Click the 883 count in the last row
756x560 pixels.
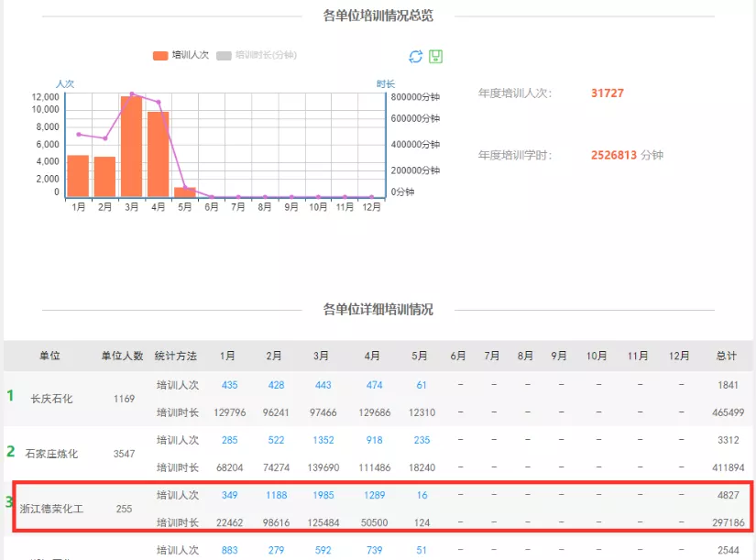pos(229,550)
